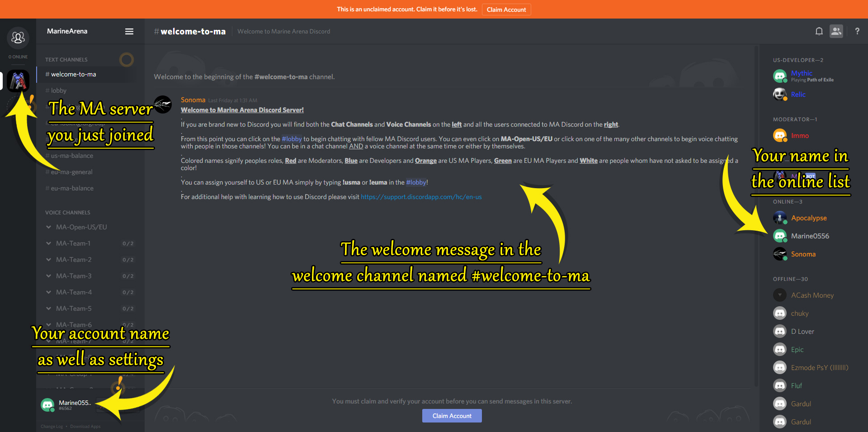This screenshot has height=432, width=868.
Task: Click Claim Account in orange banner
Action: coord(506,9)
